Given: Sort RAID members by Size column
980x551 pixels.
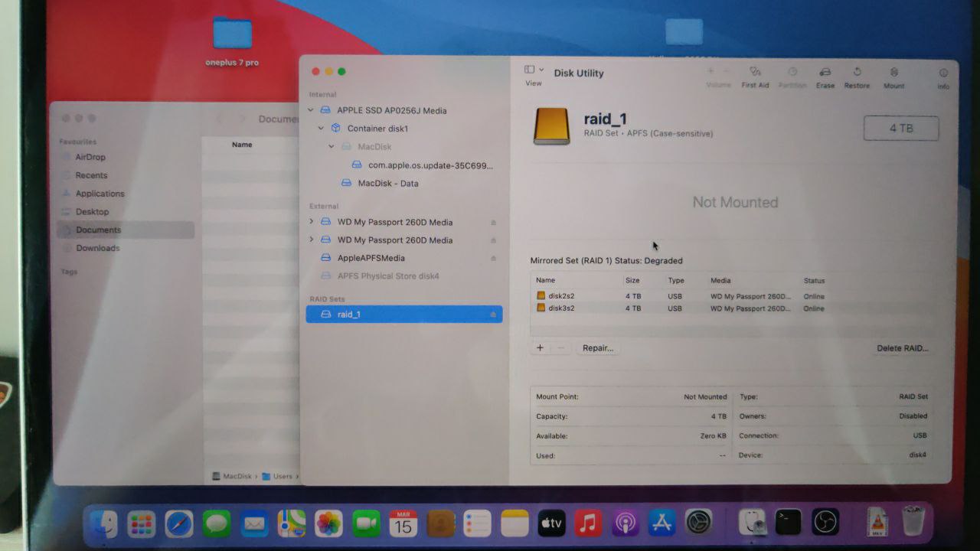Looking at the screenshot, I should pos(632,281).
